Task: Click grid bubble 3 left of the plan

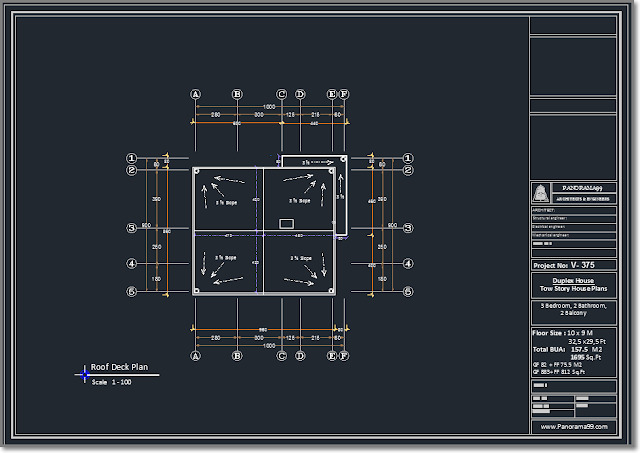Action: 131,228
